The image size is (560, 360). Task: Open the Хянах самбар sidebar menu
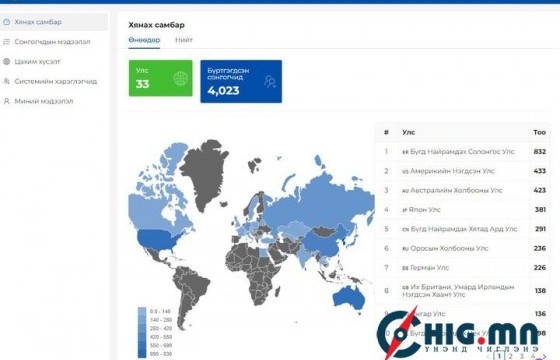coord(54,22)
